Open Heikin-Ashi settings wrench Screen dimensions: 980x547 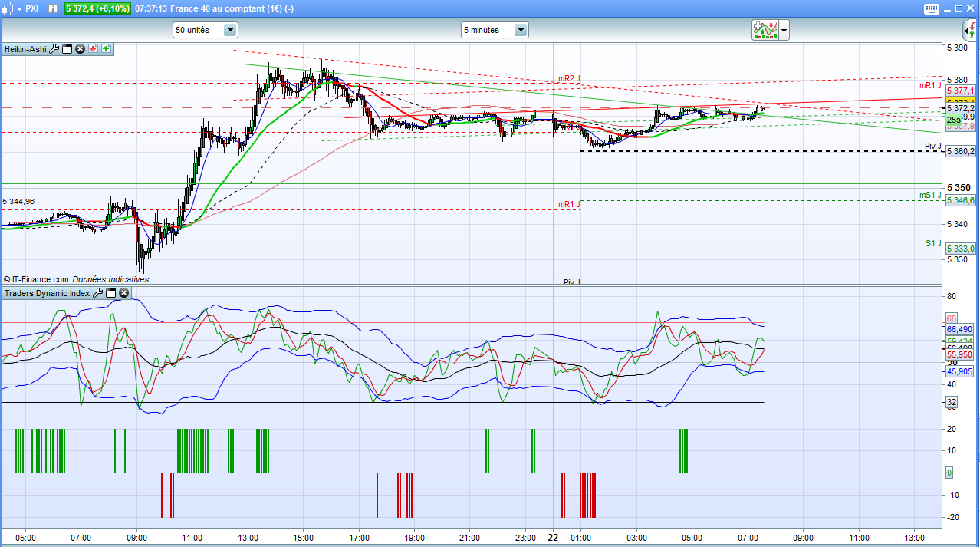tap(54, 49)
